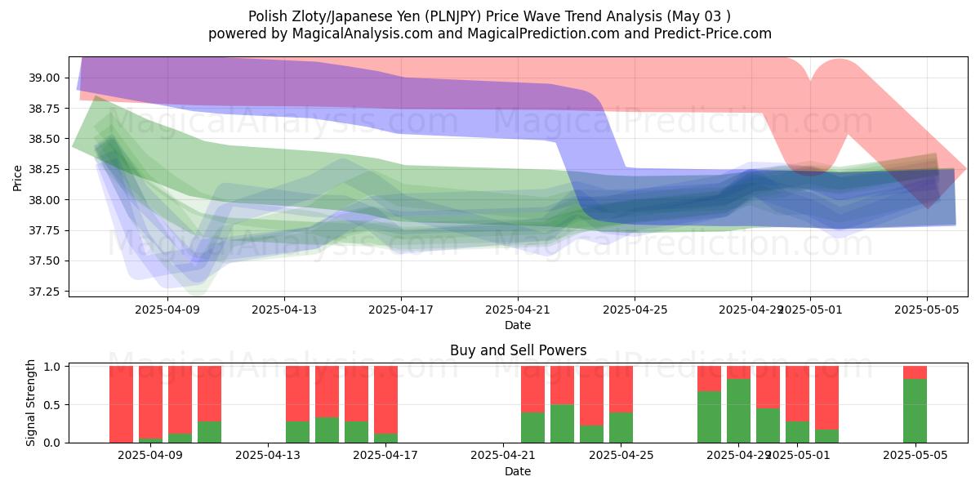Click 2025-04-25 date tick under price chart
This screenshot has width=980, height=490.
click(635, 310)
